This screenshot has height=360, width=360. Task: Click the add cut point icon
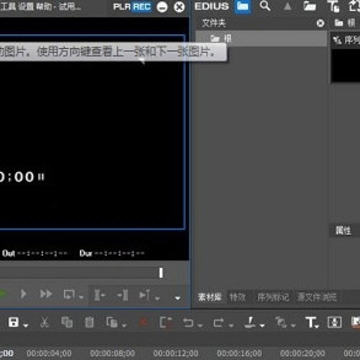pyautogui.click(x=250, y=322)
